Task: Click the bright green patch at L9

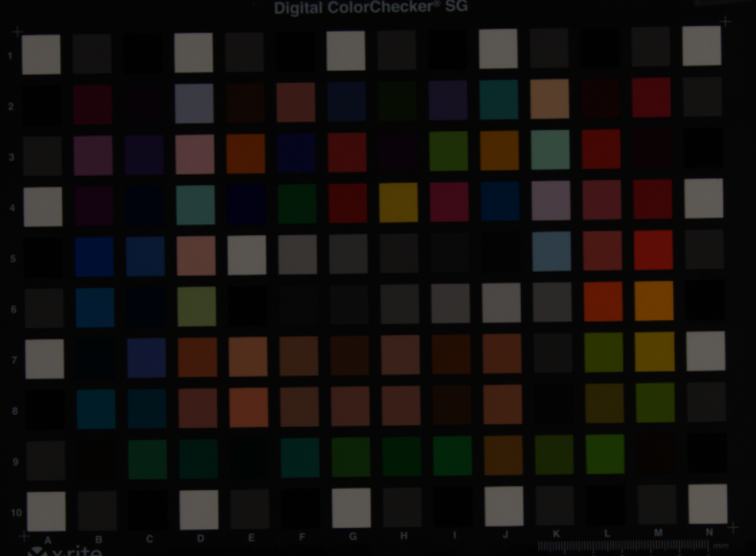Action: pos(605,454)
